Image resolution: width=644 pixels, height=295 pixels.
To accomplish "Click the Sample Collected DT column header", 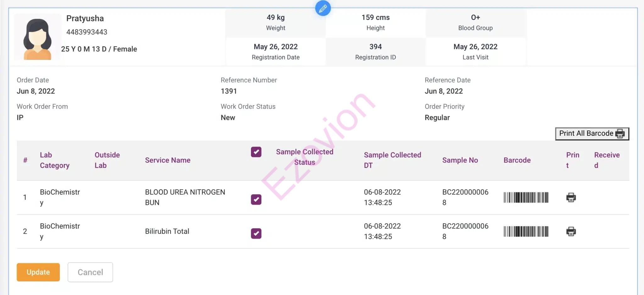I will pyautogui.click(x=392, y=160).
